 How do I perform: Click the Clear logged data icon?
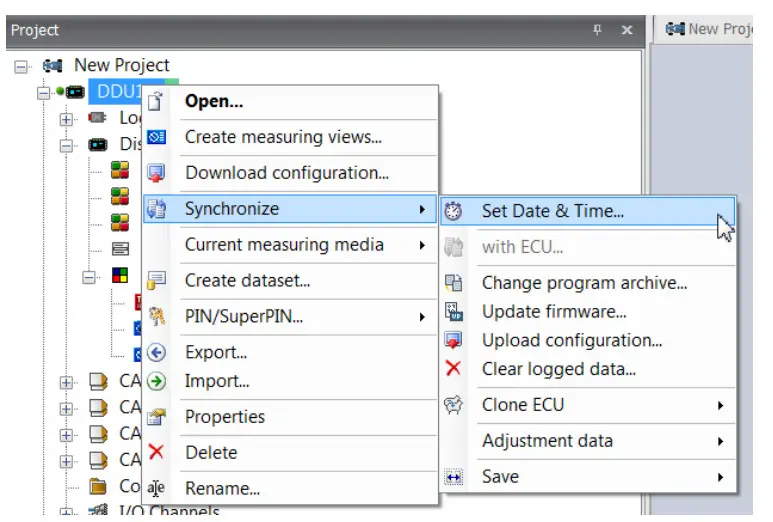[x=454, y=369]
